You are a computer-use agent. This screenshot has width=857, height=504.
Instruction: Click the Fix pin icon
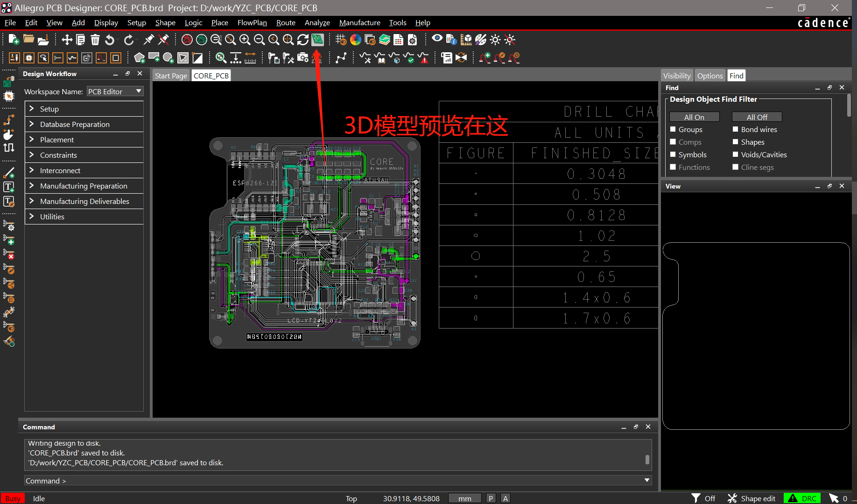(x=148, y=40)
